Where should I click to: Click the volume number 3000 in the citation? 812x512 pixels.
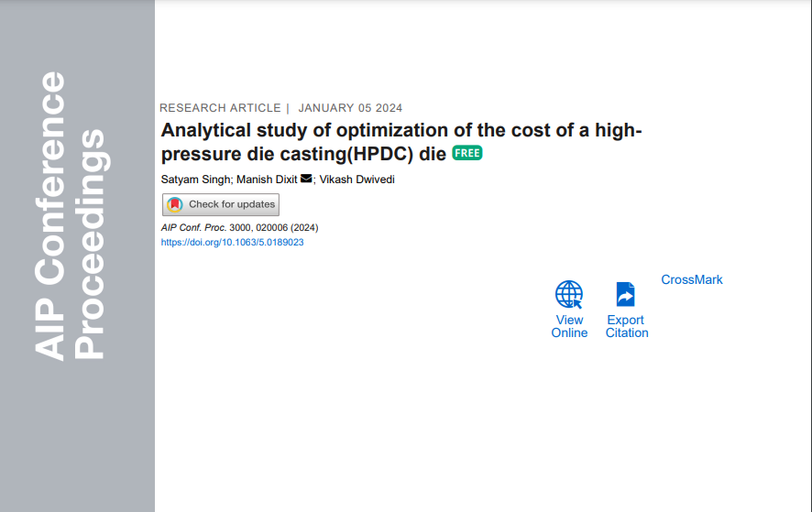point(240,227)
